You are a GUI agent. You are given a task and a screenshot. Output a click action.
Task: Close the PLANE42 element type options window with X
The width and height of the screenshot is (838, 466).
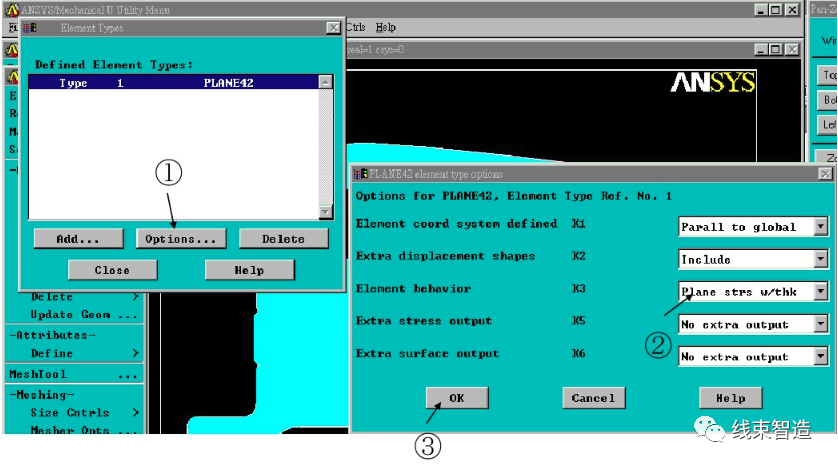tap(825, 174)
